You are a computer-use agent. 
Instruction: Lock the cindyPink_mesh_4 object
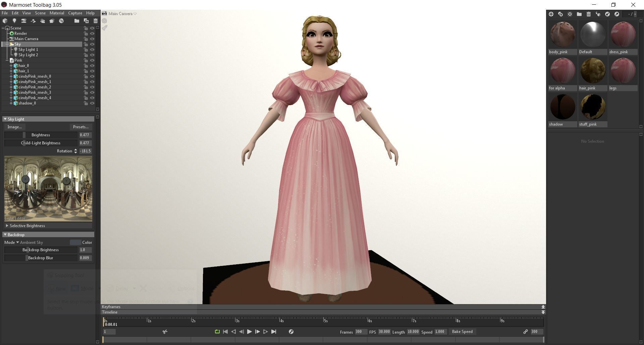(x=86, y=98)
